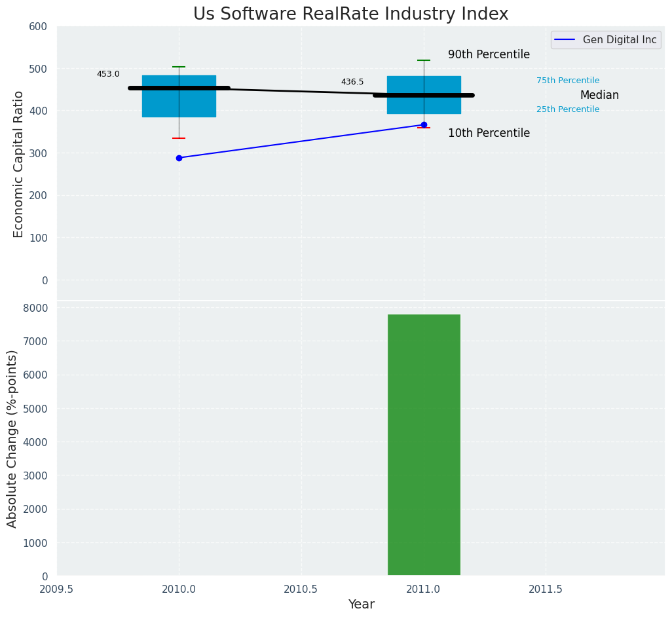Select the 2010 Gen Digital data point
The height and width of the screenshot is (617, 672).
point(179,158)
